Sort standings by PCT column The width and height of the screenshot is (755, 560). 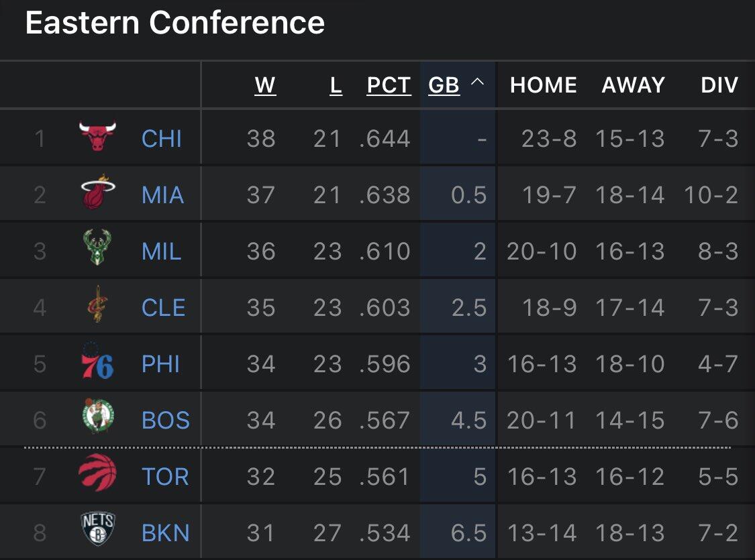(x=389, y=85)
